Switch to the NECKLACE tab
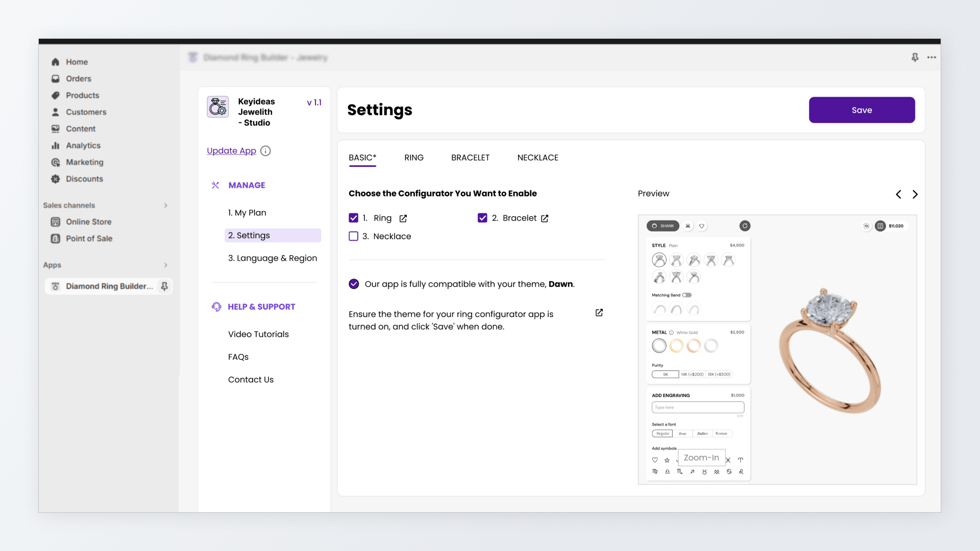This screenshot has height=551, width=980. click(537, 158)
